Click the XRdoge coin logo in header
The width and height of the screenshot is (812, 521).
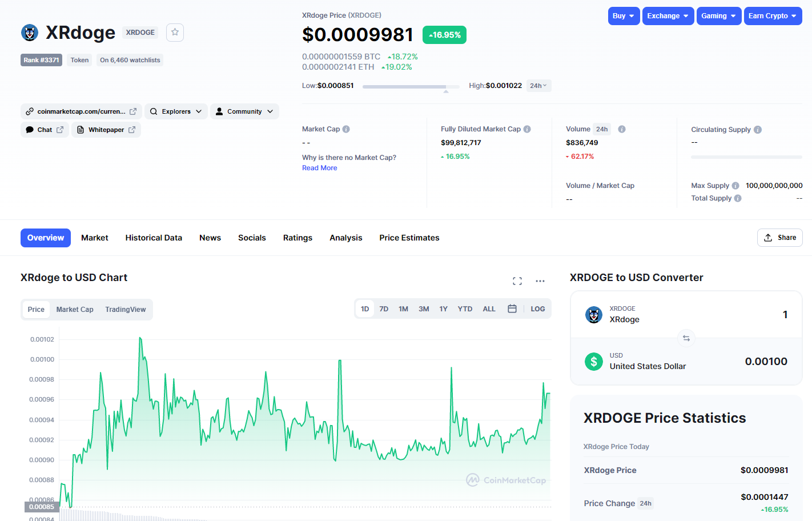[x=30, y=33]
